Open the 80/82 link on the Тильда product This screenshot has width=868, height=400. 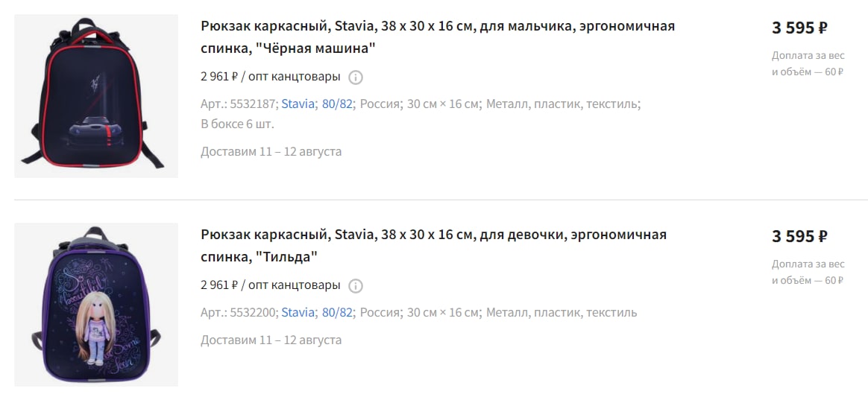(337, 313)
